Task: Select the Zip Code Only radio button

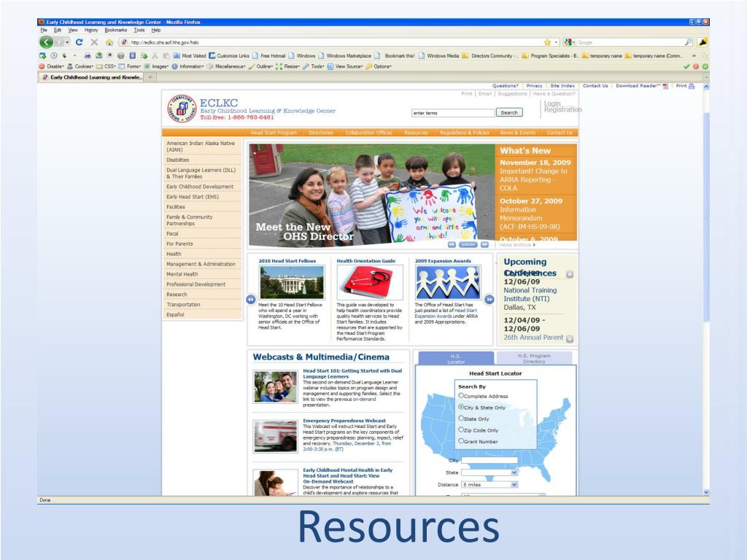Action: tap(461, 429)
